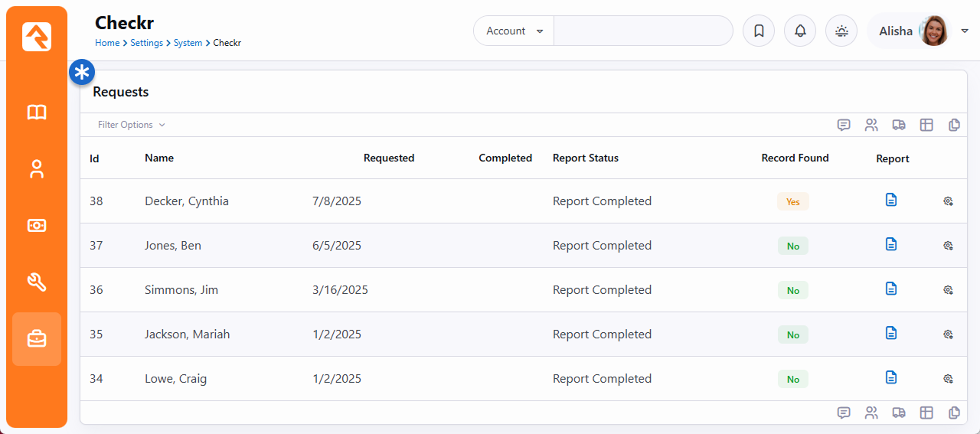Expand the Filter Options dropdown
Image resolution: width=980 pixels, height=434 pixels.
131,125
